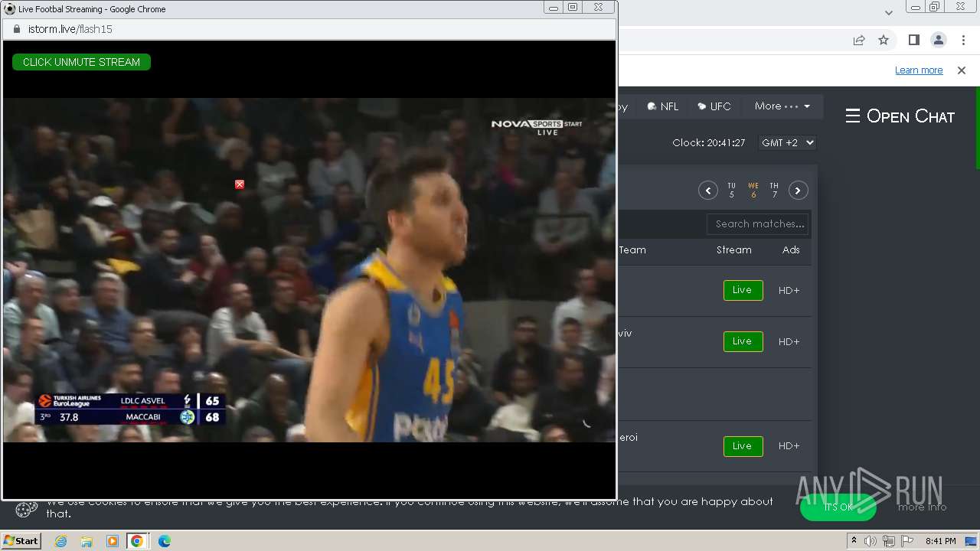
Task: Select Wednesday 6 in date picker
Action: tap(753, 191)
